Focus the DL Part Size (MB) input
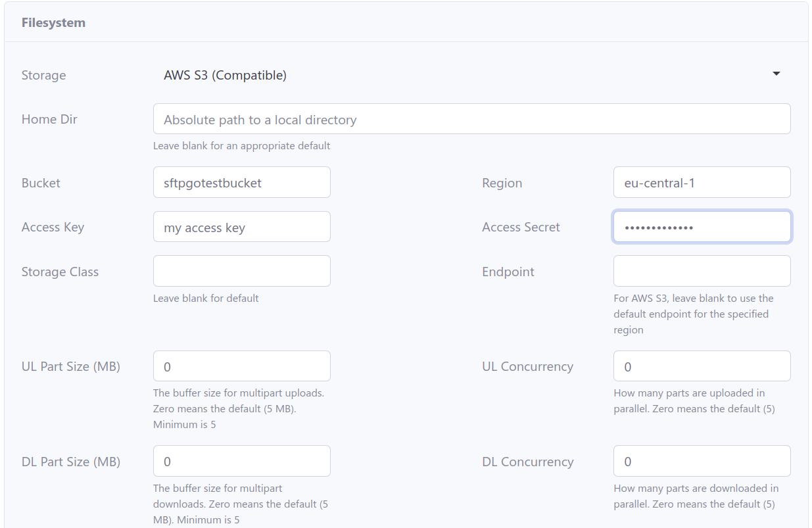812x528 pixels. point(241,461)
